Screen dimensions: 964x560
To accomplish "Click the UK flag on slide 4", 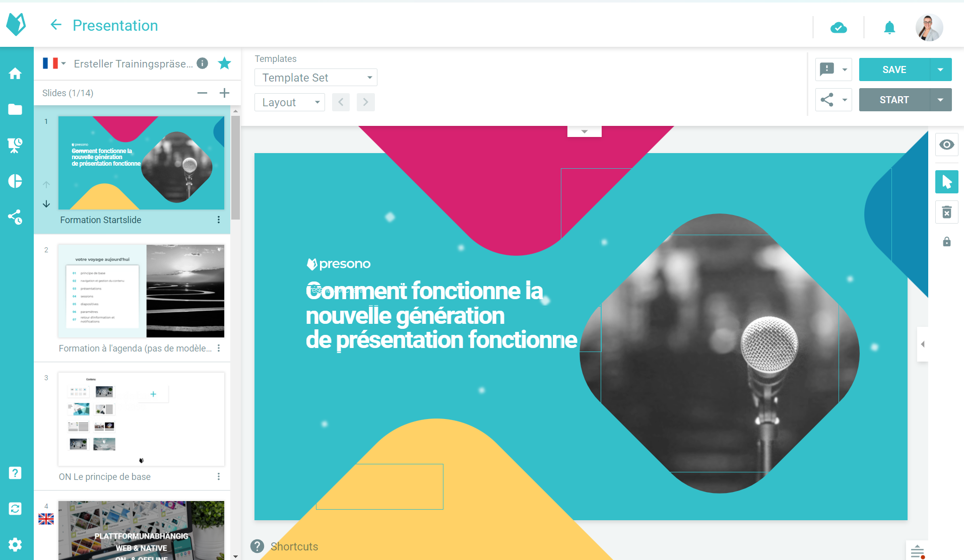I will click(x=46, y=519).
